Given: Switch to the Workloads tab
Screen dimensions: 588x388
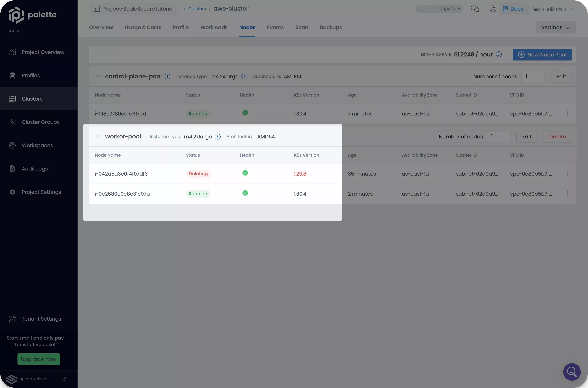Looking at the screenshot, I should (x=214, y=28).
